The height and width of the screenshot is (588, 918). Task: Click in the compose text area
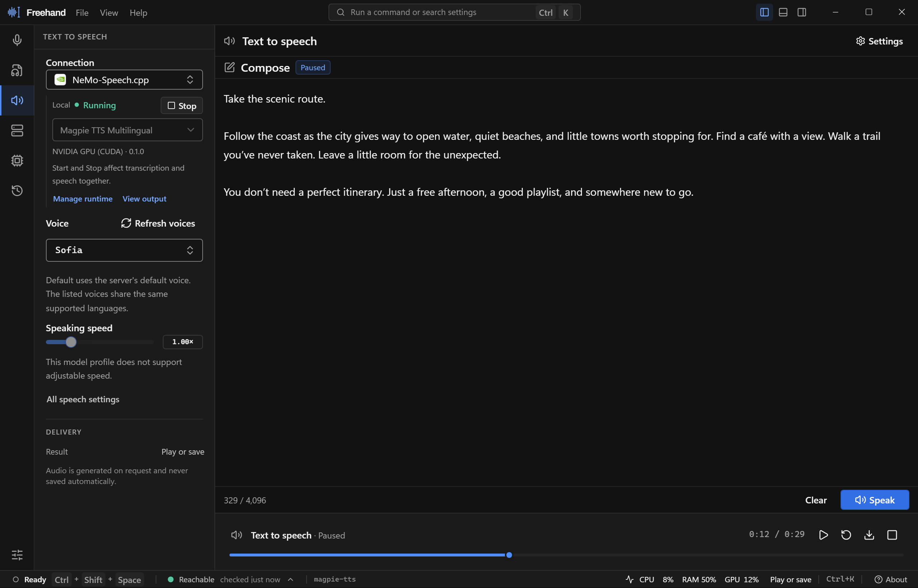[566, 283]
